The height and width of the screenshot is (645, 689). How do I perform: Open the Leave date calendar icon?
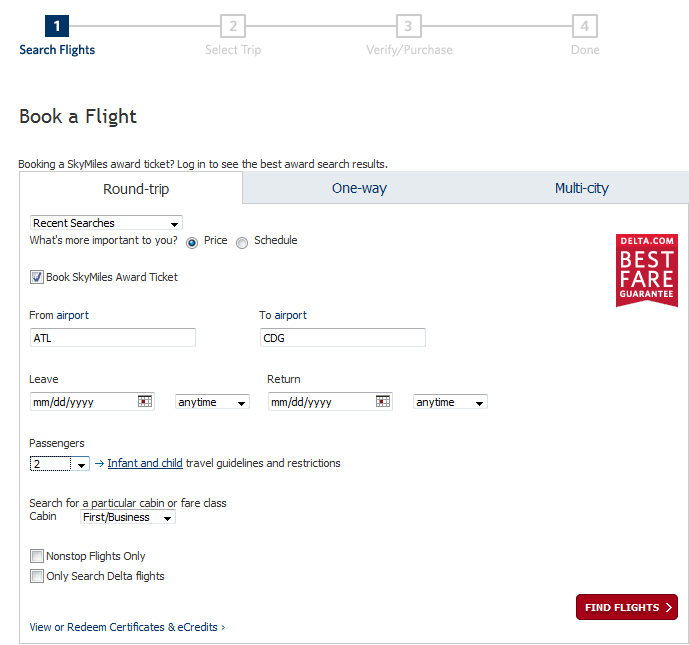(x=145, y=402)
